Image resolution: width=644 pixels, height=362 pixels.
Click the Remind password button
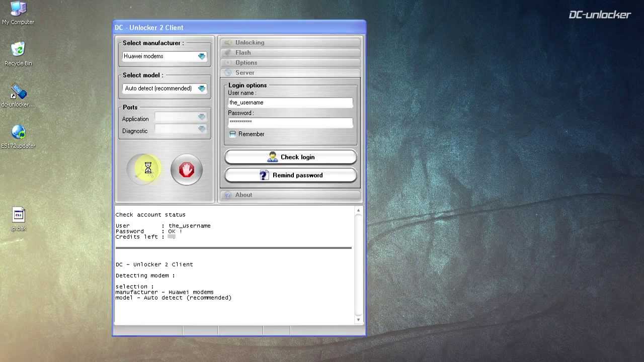[x=290, y=175]
